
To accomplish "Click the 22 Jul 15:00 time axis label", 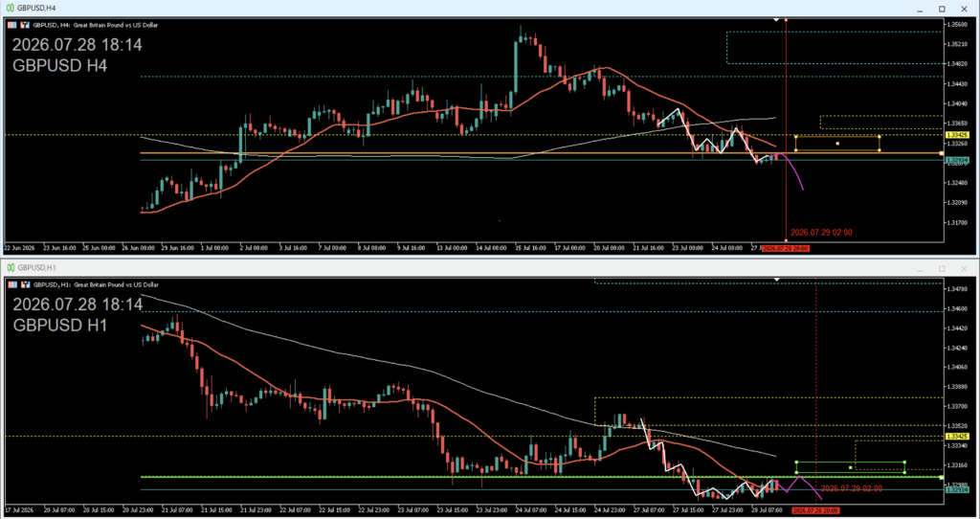I will (x=332, y=511).
